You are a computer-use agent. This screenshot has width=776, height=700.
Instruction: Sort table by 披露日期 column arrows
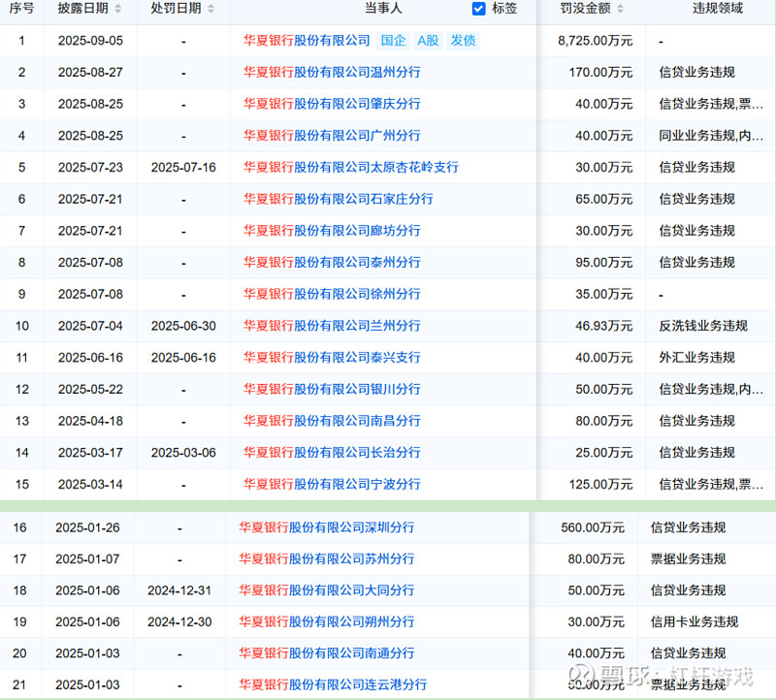tap(117, 9)
